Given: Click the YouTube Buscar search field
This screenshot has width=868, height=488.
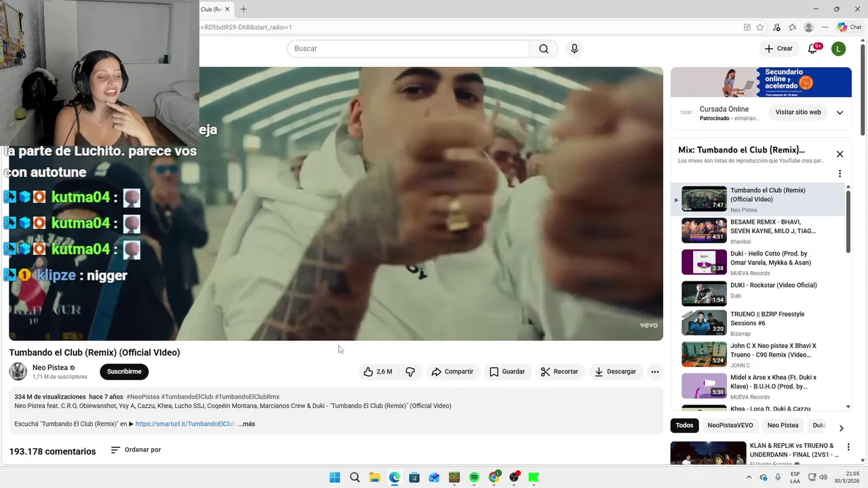Looking at the screenshot, I should tap(408, 49).
